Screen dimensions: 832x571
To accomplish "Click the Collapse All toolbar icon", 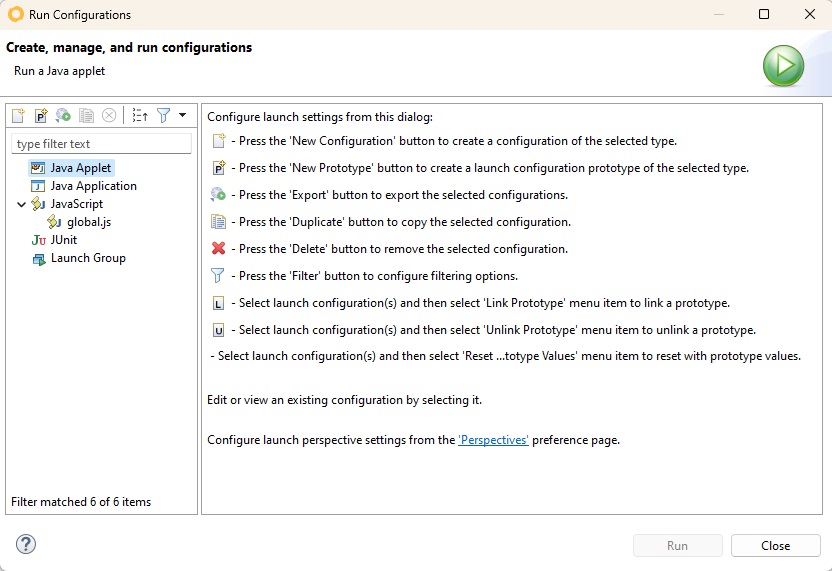I will [x=140, y=116].
